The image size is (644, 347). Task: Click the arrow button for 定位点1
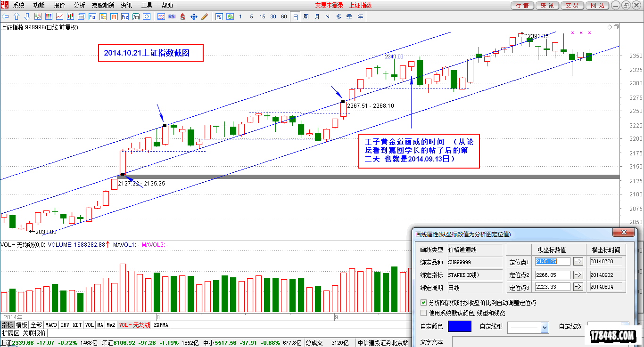pos(578,261)
